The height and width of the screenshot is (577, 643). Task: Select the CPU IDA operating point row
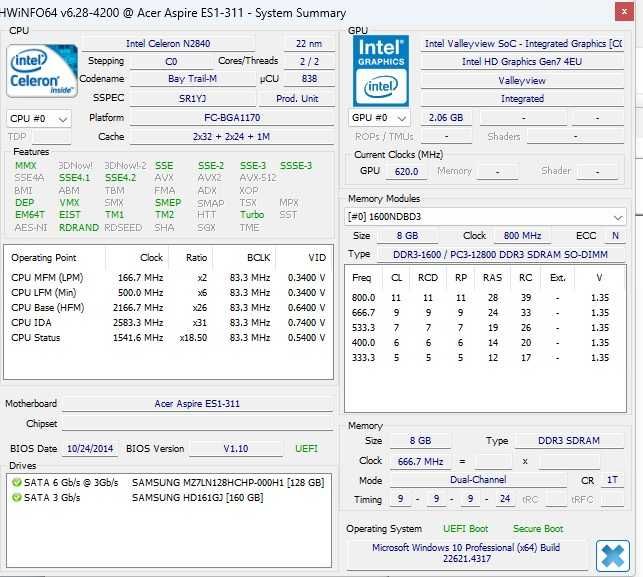point(168,323)
